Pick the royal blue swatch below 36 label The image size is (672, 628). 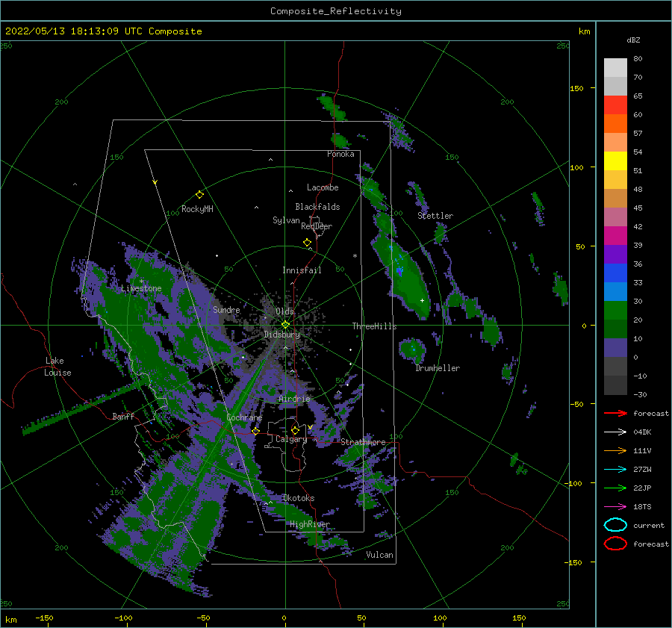(x=615, y=273)
